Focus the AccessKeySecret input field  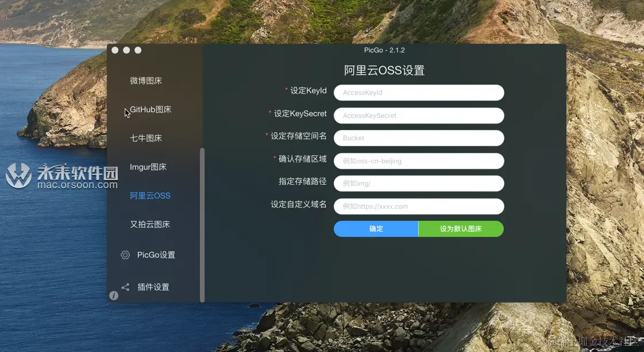419,116
